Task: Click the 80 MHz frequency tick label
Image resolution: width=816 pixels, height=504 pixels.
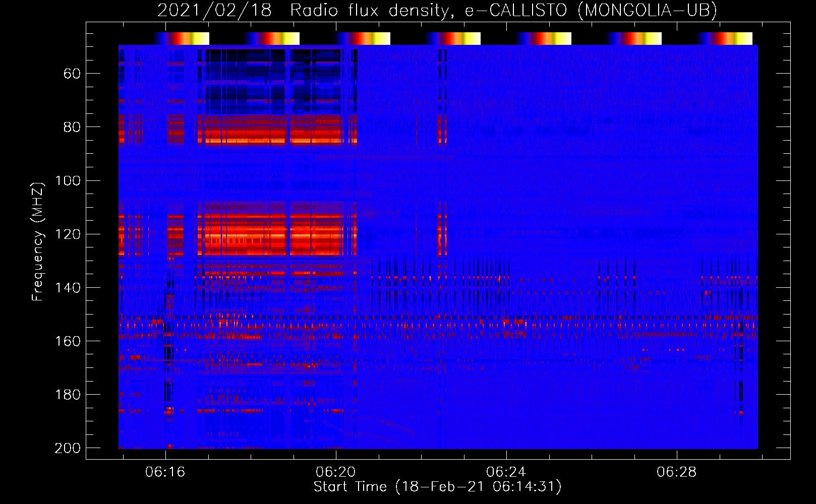Action: [x=72, y=128]
